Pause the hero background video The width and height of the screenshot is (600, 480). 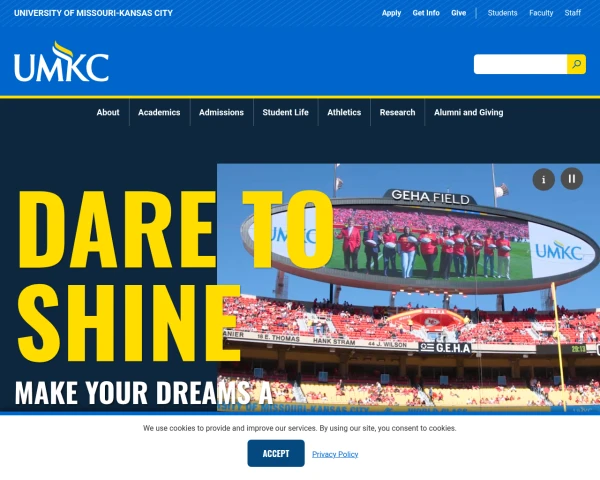point(572,179)
